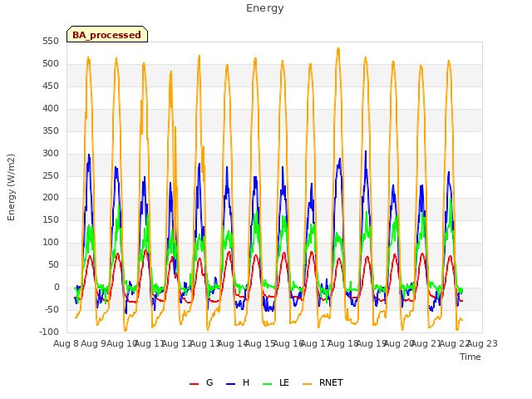The height and width of the screenshot is (399, 532).
Task: Click the green LE legend swatch
Action: click(268, 384)
